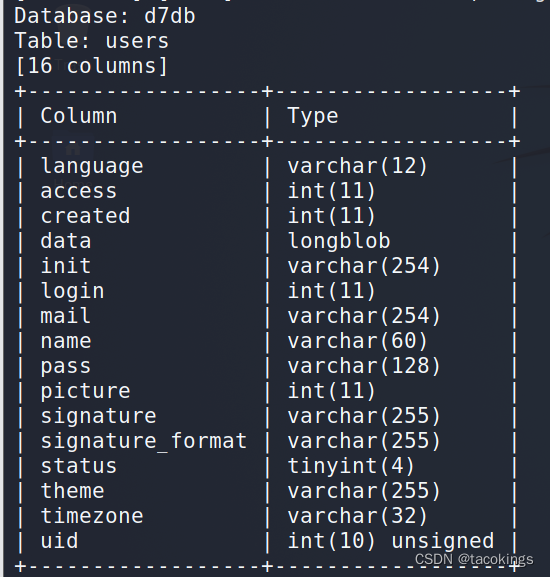Click the '[16 columns]' text
The height and width of the screenshot is (577, 550).
click(92, 66)
